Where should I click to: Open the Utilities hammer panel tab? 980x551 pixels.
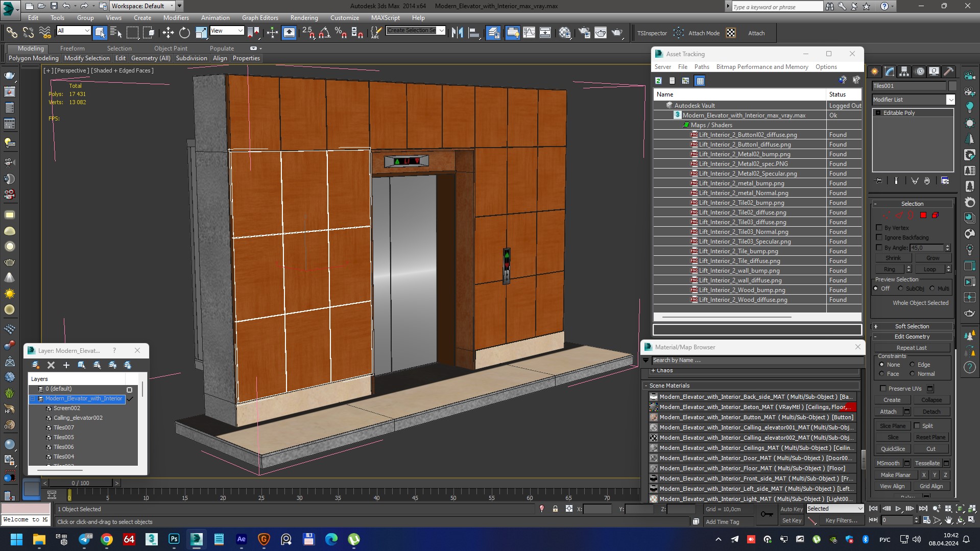pos(949,71)
